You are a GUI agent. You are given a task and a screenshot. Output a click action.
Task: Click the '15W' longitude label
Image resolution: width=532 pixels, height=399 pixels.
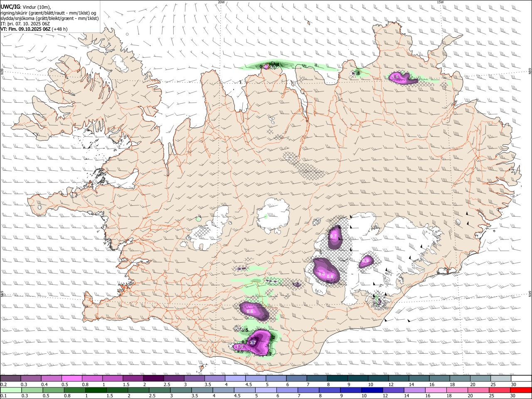[x=440, y=2]
